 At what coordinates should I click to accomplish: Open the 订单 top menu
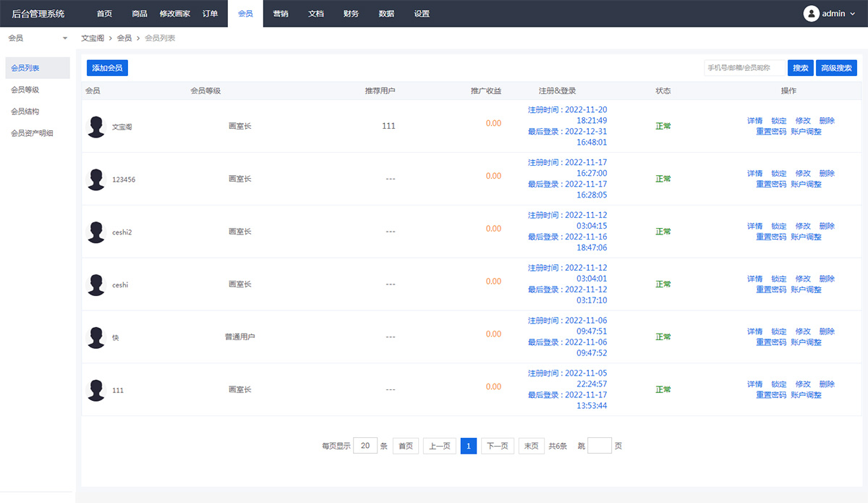(210, 14)
